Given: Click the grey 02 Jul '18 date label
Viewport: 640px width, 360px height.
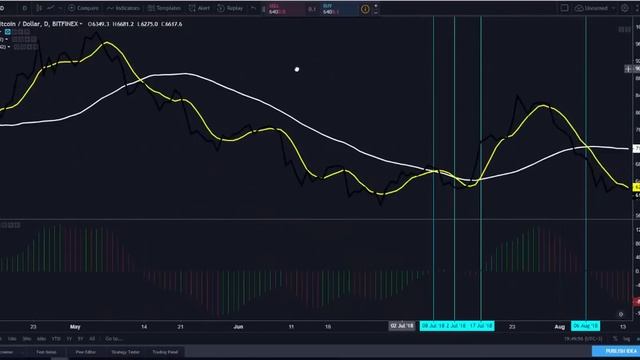Looking at the screenshot, I should (402, 326).
